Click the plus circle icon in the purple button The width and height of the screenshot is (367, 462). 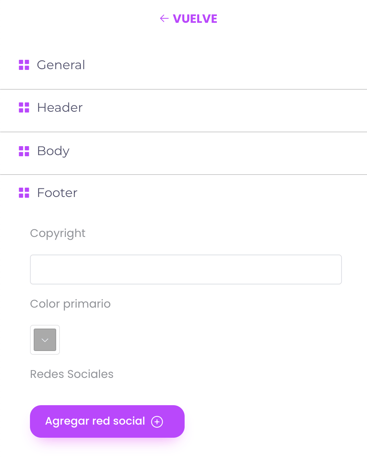click(157, 422)
